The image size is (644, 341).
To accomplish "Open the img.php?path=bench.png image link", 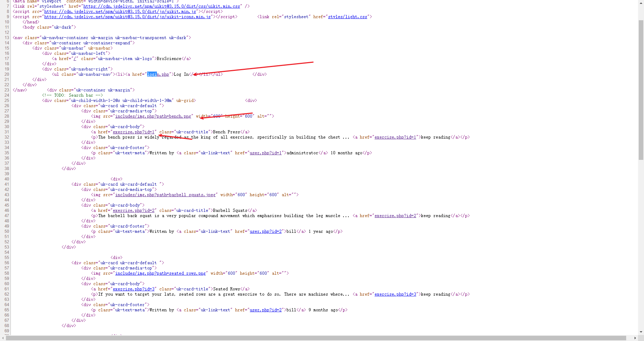I will [x=153, y=116].
